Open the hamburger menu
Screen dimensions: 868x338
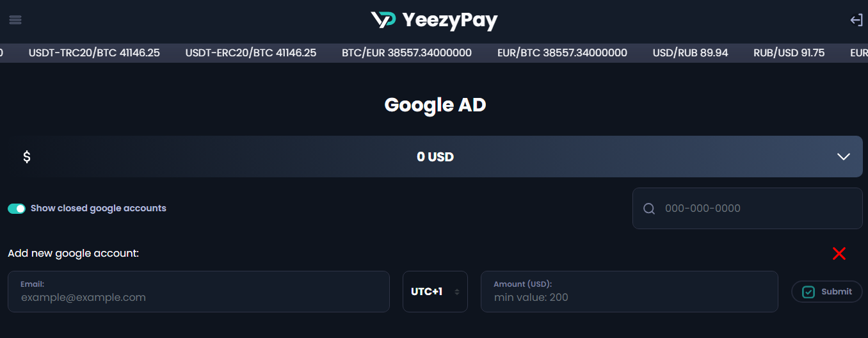[15, 20]
